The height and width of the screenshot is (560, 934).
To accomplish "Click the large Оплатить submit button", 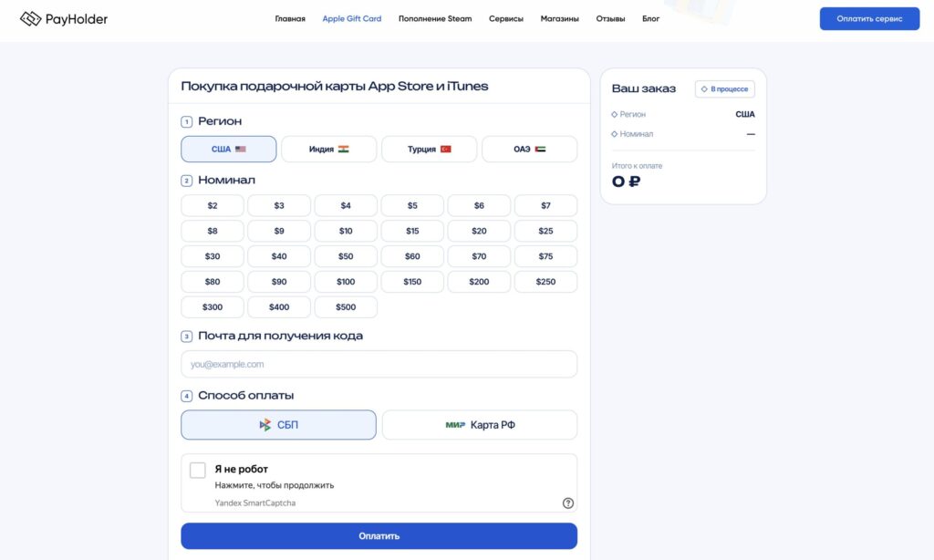I will 379,536.
